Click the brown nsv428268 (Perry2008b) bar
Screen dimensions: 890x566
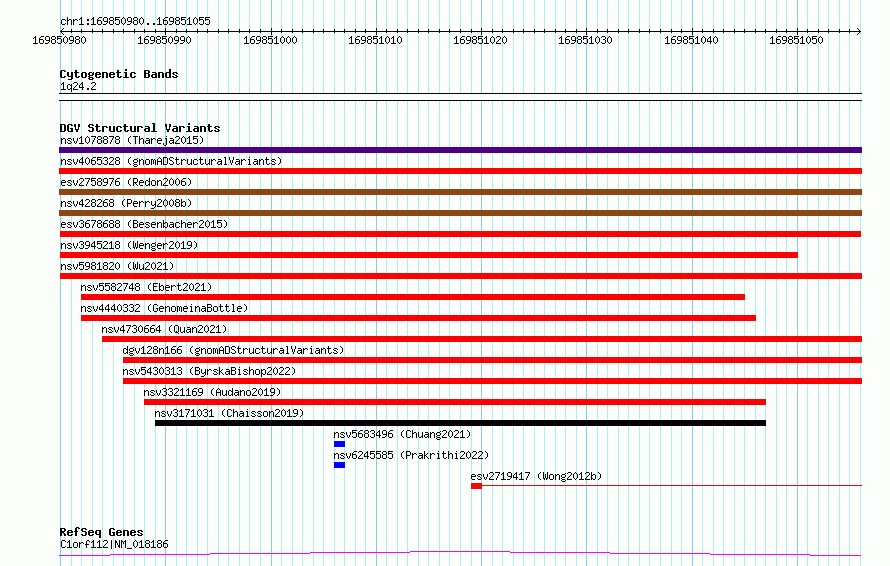[460, 213]
